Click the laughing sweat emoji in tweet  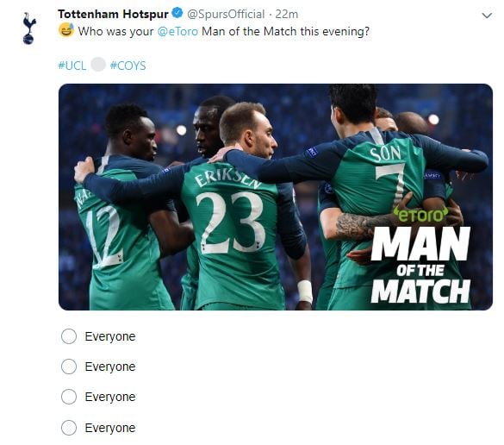[66, 30]
